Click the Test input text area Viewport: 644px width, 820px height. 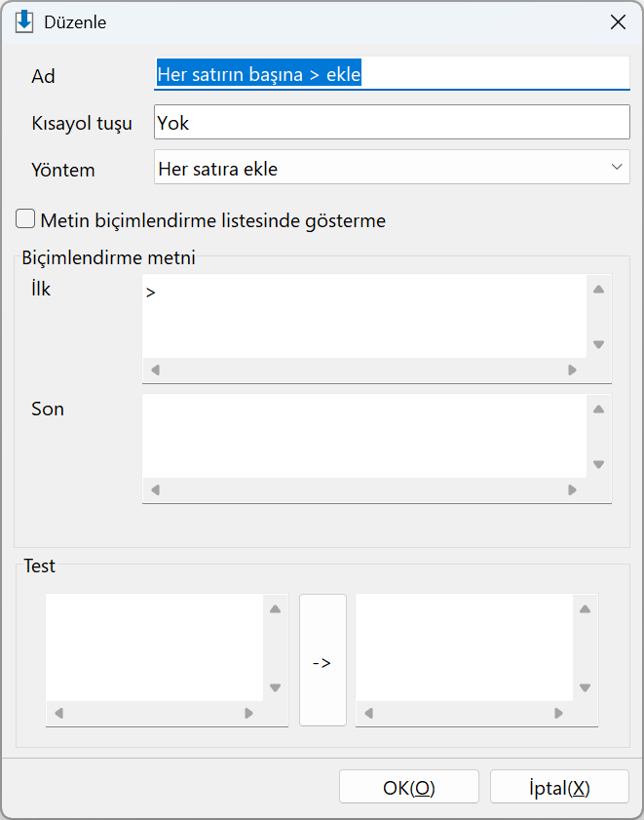tap(154, 647)
